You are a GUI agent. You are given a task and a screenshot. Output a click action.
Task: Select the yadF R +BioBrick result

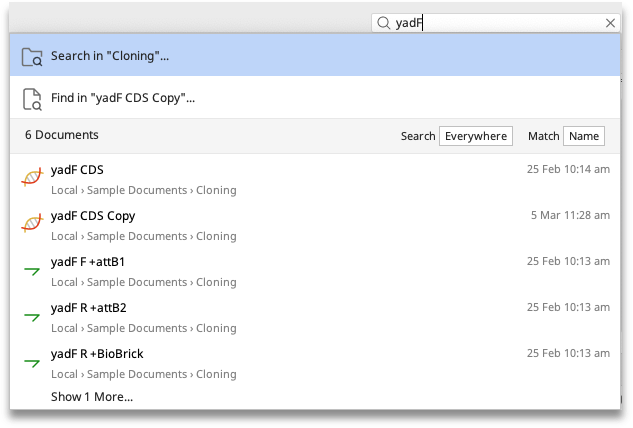(x=315, y=364)
